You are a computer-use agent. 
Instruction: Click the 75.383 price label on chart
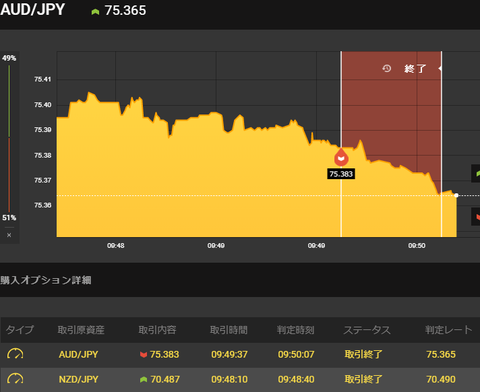click(x=341, y=174)
